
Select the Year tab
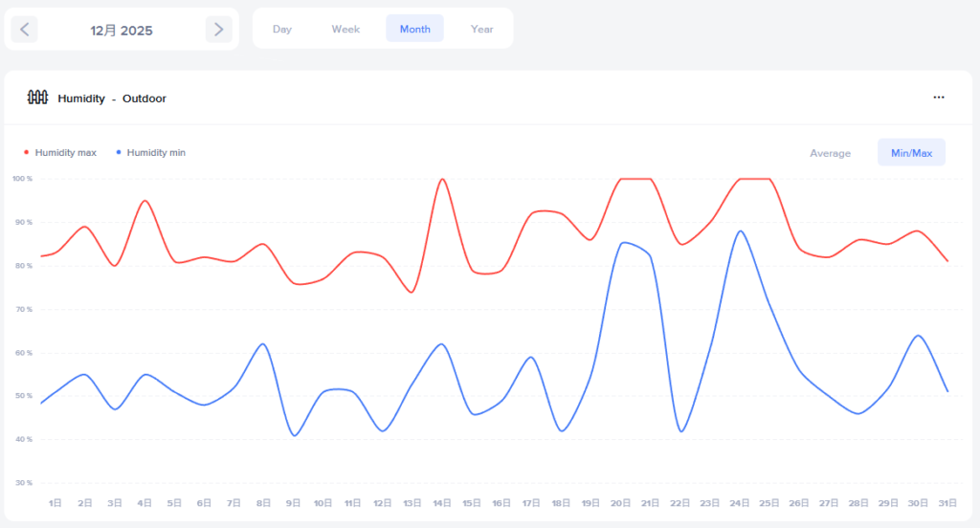pos(481,29)
